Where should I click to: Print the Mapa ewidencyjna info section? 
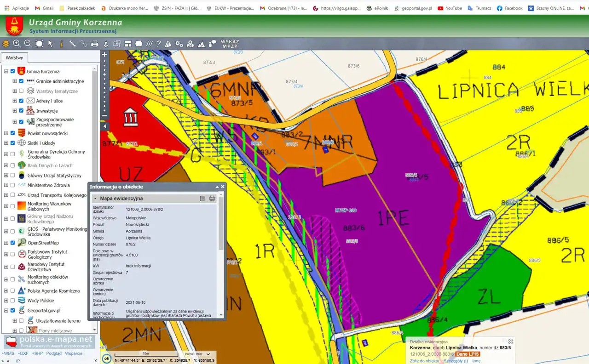coord(212,199)
